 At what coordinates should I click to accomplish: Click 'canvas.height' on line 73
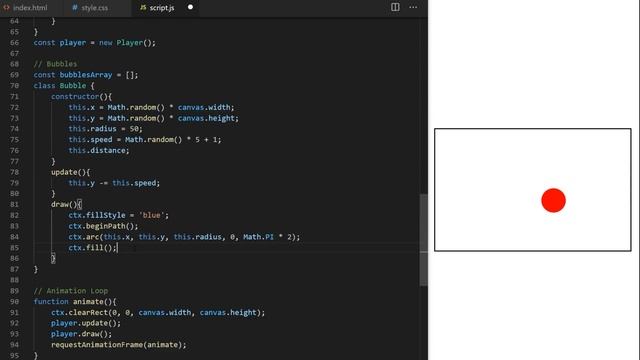click(206, 118)
